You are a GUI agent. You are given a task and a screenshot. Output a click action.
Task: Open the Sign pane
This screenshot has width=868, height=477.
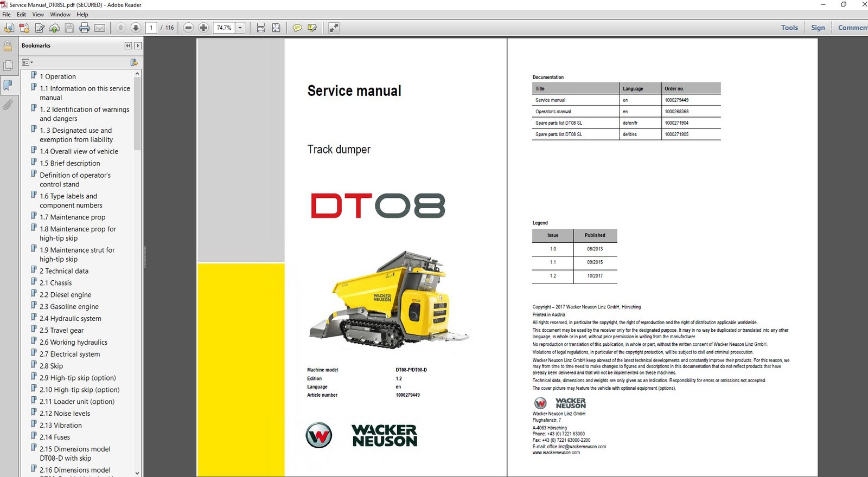click(818, 28)
